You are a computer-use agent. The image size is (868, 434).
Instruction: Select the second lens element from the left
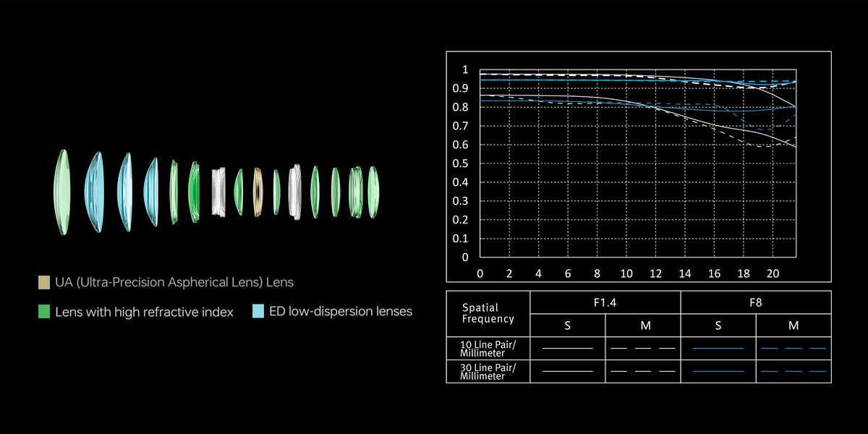95,192
